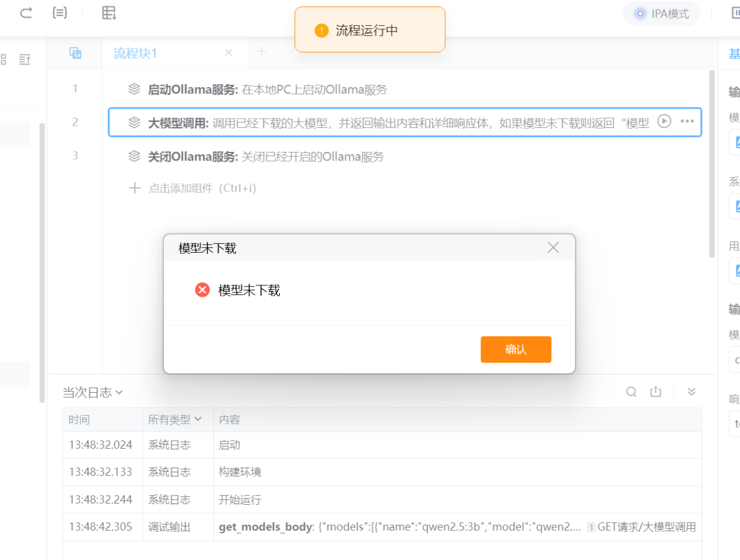The image size is (740, 560).
Task: Toggle the IPA模式 switch
Action: [661, 14]
